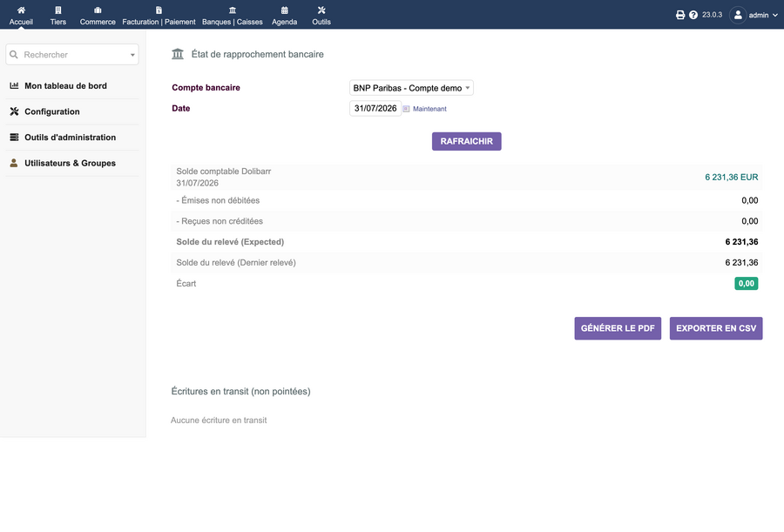Open Facturation | Paiement module
This screenshot has height=532, width=784.
click(159, 16)
